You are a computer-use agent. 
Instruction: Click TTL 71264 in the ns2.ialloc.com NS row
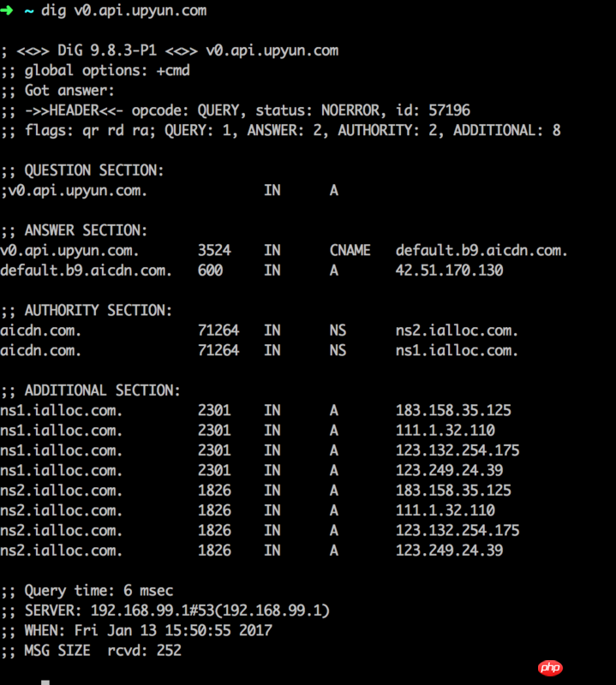[x=218, y=331]
